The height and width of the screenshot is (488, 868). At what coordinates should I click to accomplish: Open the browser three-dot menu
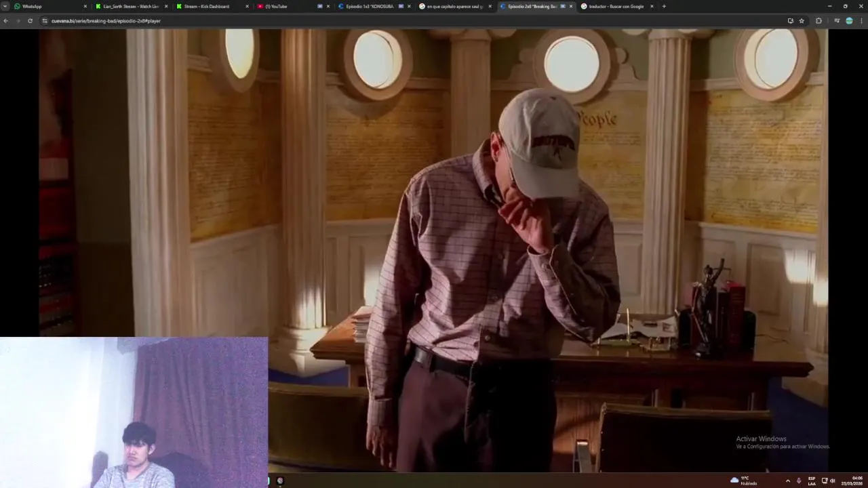pyautogui.click(x=862, y=21)
